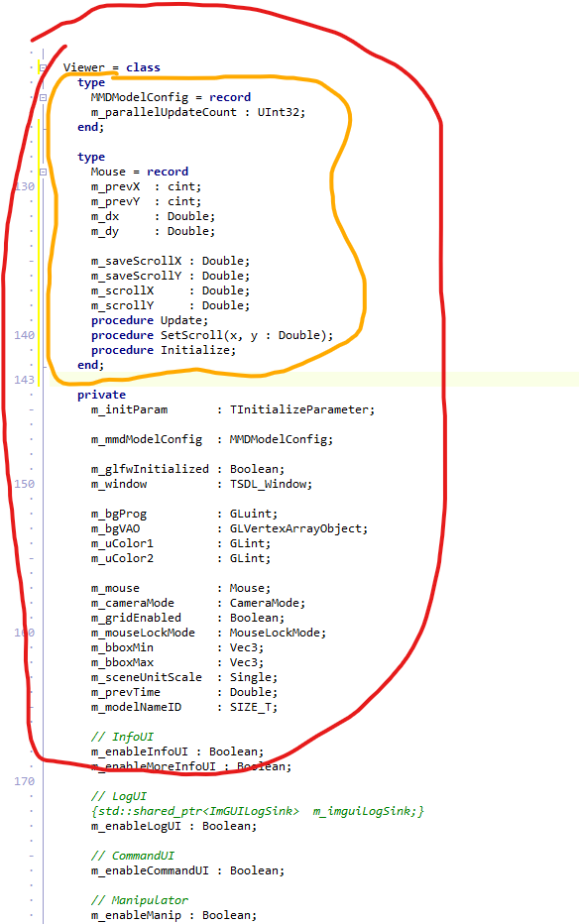
Task: Click 'm_initParam : TInitializeParameter;' line
Action: (233, 409)
